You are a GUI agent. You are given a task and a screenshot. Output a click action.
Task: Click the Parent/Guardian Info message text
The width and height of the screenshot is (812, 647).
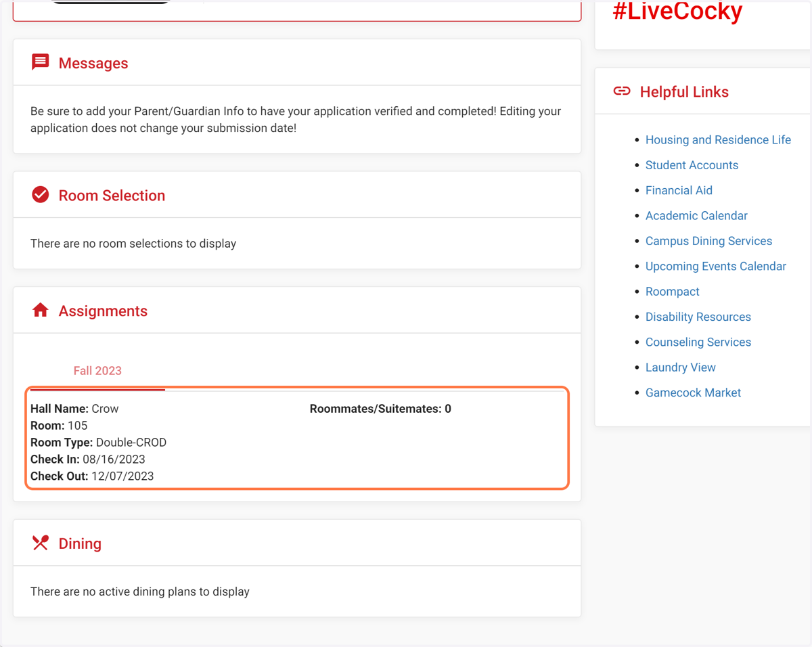tap(296, 120)
